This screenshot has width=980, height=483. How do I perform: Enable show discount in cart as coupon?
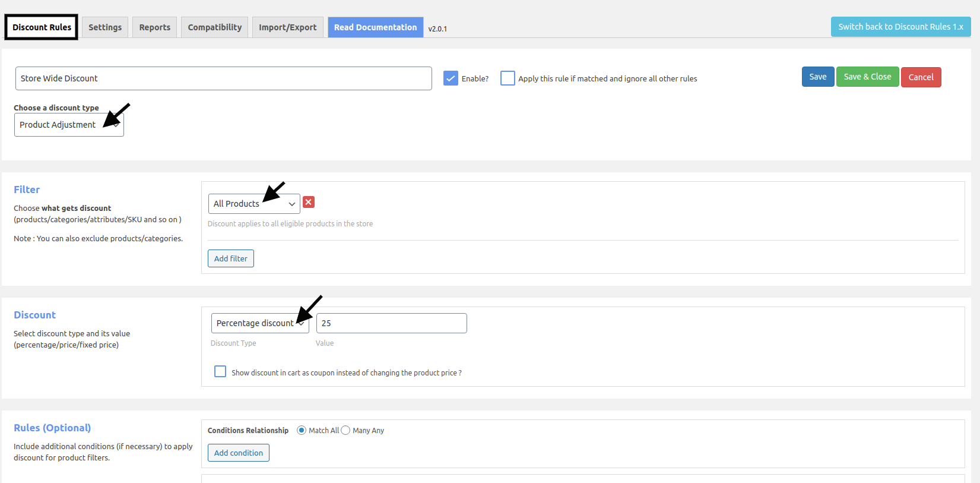point(220,372)
